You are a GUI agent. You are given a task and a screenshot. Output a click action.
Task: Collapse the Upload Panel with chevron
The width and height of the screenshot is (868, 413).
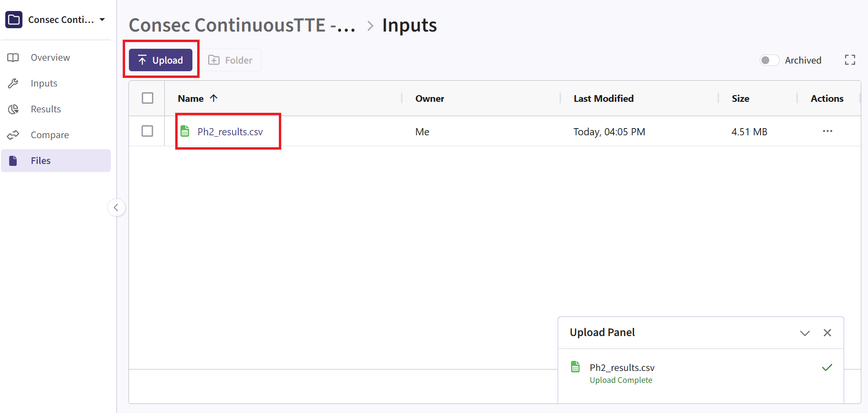(x=804, y=333)
